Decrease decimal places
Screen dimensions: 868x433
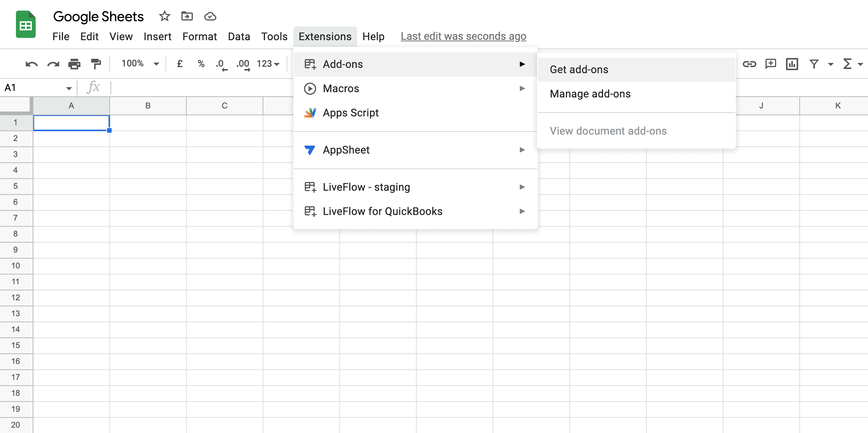tap(221, 64)
